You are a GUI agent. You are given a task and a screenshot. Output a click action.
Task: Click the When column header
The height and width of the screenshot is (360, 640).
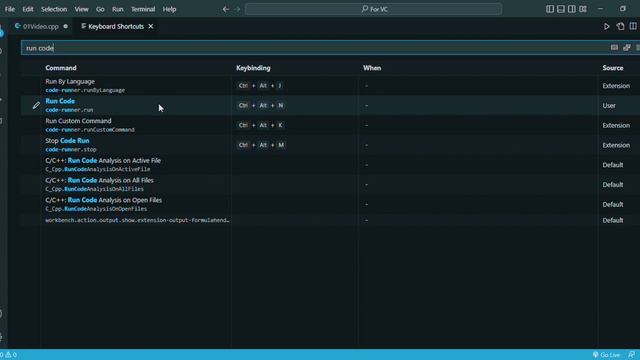pyautogui.click(x=372, y=68)
